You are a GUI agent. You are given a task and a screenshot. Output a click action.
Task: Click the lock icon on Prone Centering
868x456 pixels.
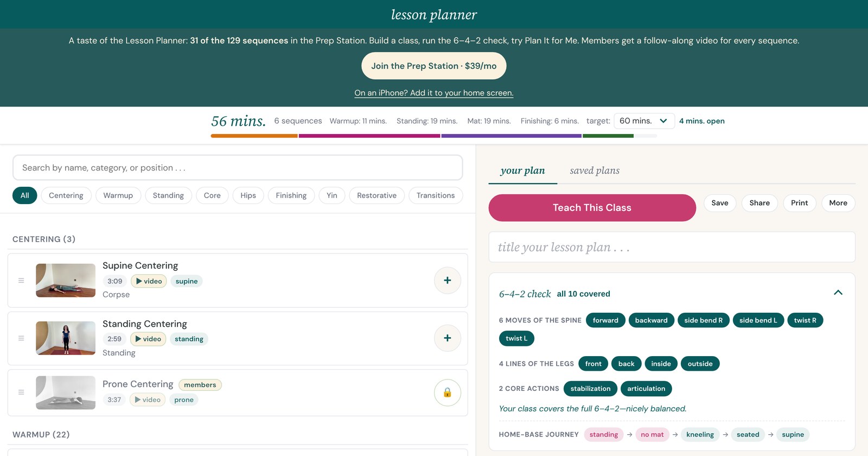coord(448,392)
